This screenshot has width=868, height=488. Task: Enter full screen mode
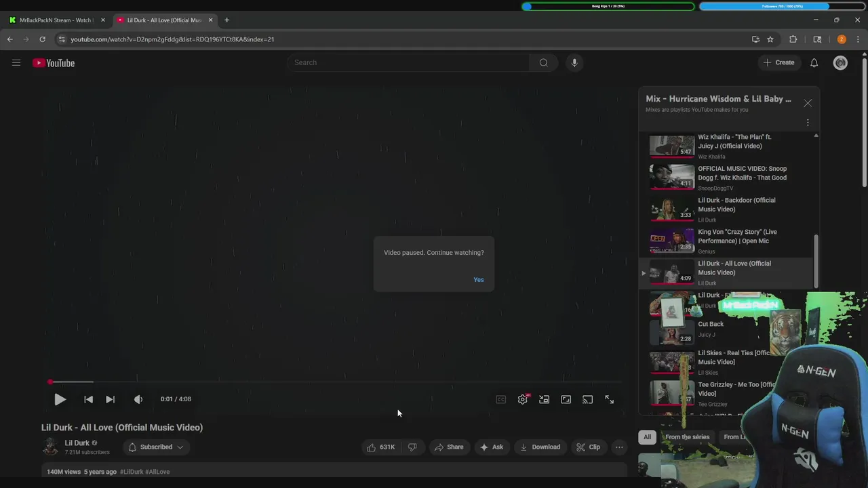pyautogui.click(x=609, y=399)
